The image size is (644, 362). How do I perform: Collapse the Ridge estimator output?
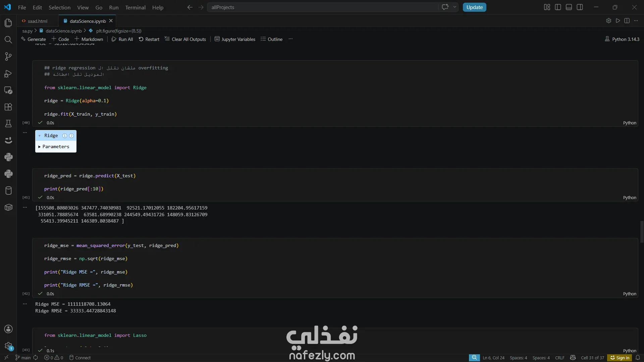pos(40,136)
